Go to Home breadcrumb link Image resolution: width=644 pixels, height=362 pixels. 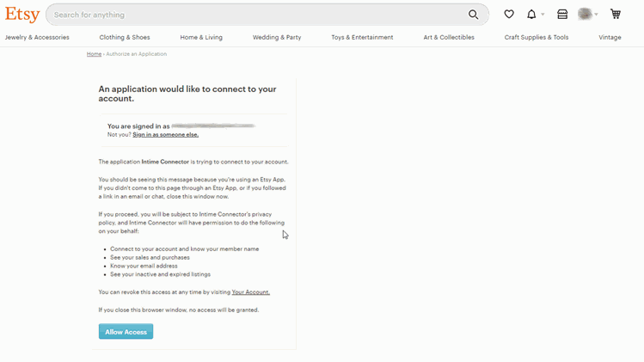[x=94, y=54]
